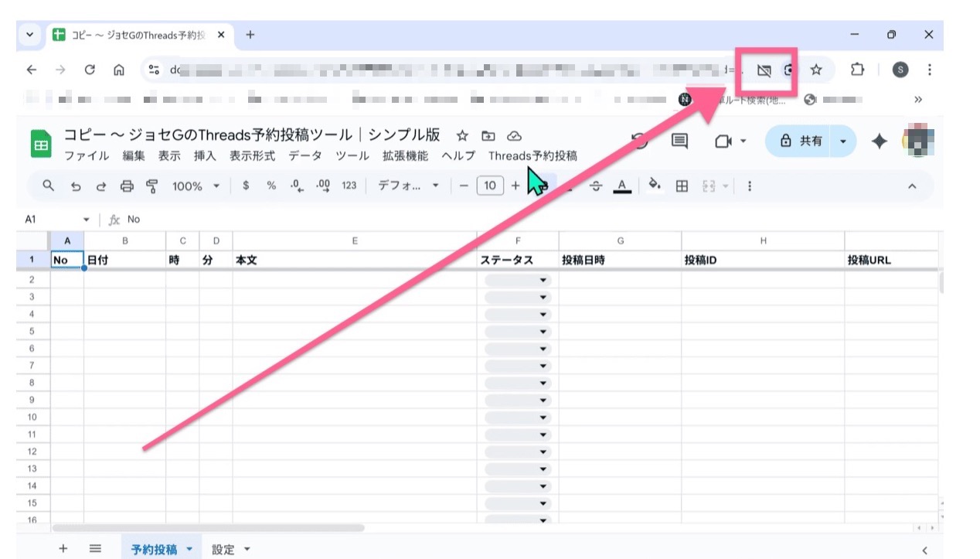Open all sheets list icon
980x559 pixels.
tap(95, 548)
